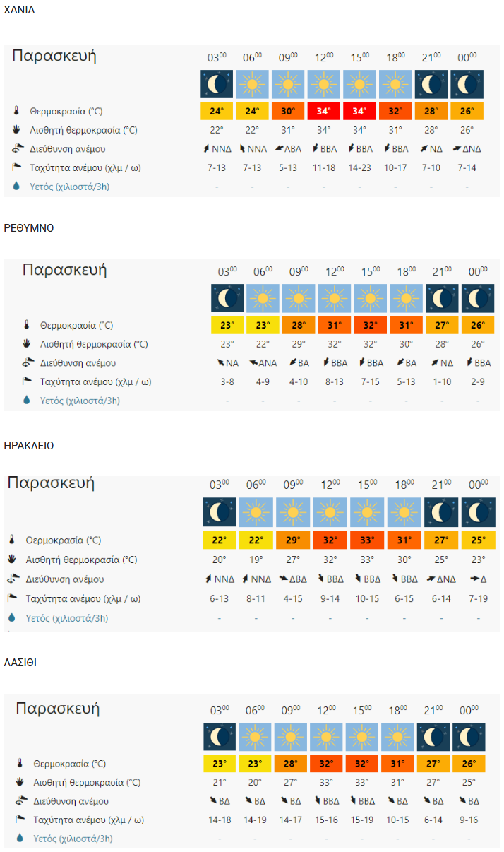Screen dimensions: 504x852
Task: Click the ΑΝΑ wind arrow in ΡΕΘΥΜΝΟ
Action: 253,363
